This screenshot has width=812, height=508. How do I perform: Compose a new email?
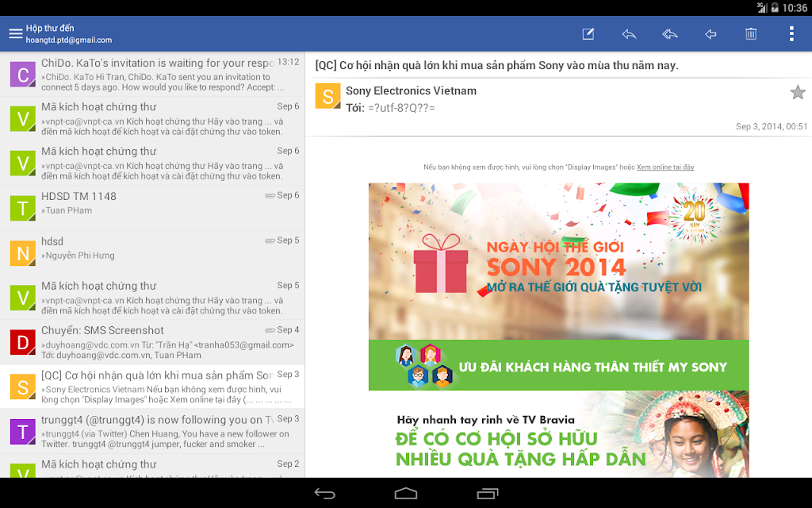tap(588, 34)
